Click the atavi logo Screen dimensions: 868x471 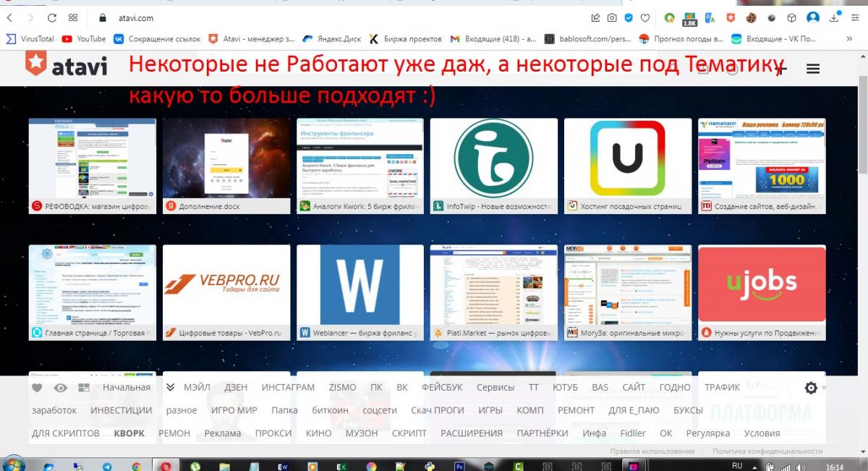[x=67, y=64]
